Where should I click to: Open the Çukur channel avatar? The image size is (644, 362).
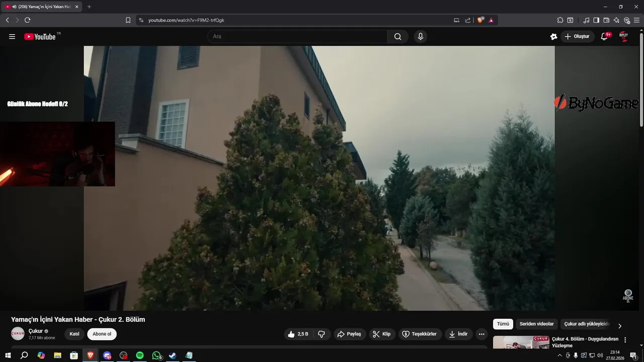pos(18,333)
